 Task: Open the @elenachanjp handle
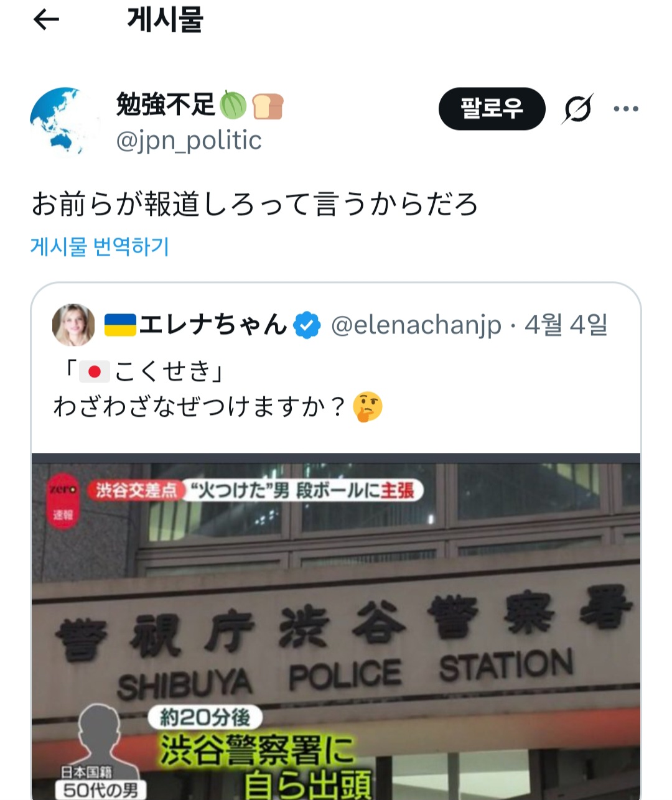(416, 325)
